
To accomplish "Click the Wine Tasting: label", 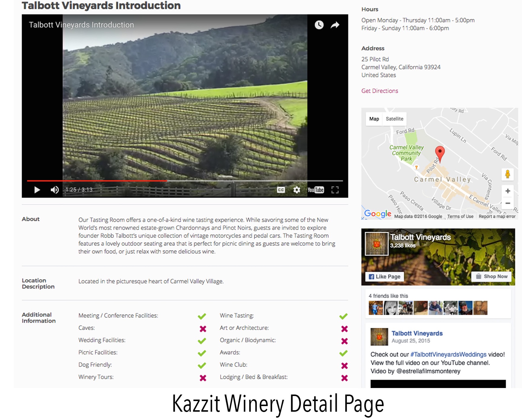I will click(237, 316).
